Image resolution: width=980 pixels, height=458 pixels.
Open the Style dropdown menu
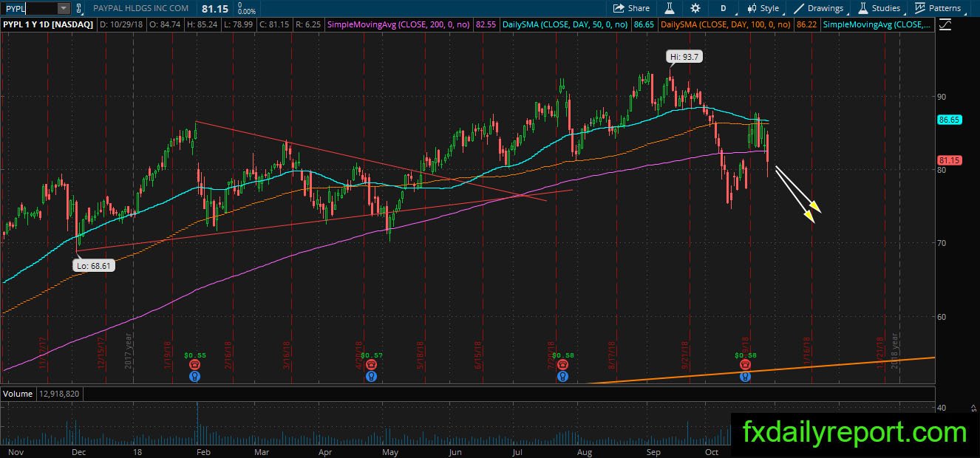(x=763, y=8)
